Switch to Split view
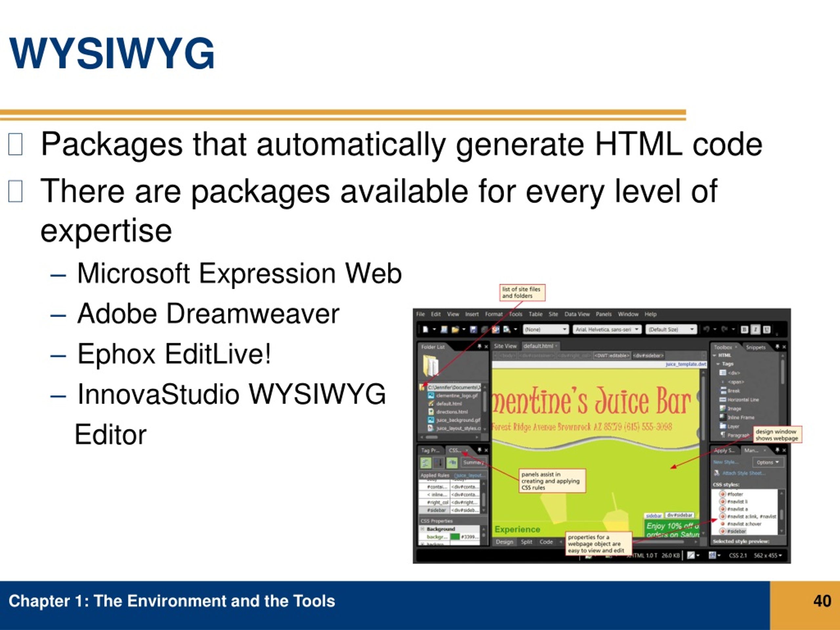This screenshot has height=630, width=840. [526, 542]
